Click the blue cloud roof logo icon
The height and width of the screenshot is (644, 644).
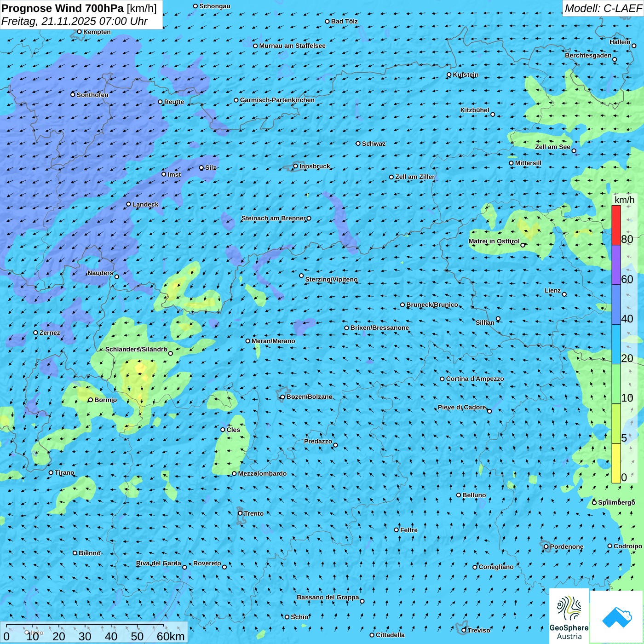pos(617,617)
